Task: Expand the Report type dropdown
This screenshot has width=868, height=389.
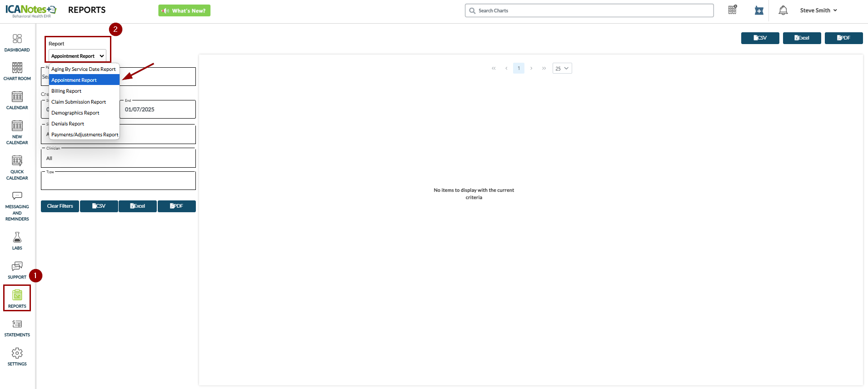Action: click(77, 56)
